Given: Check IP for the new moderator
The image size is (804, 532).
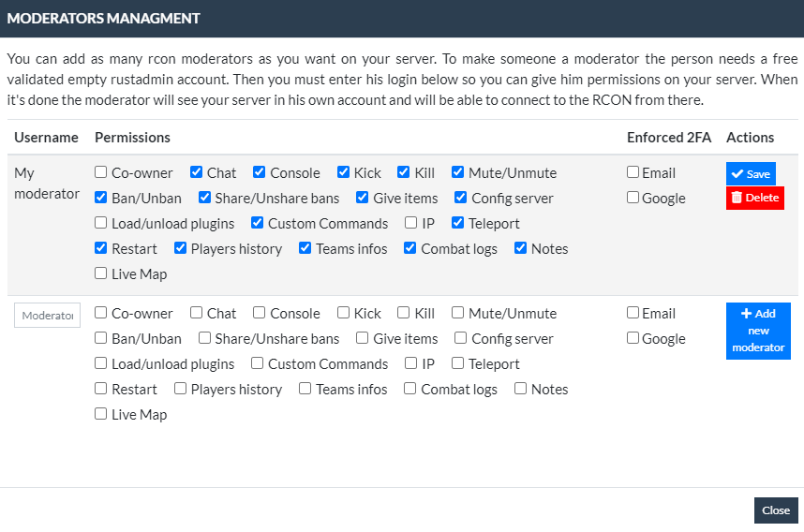Looking at the screenshot, I should [x=410, y=362].
